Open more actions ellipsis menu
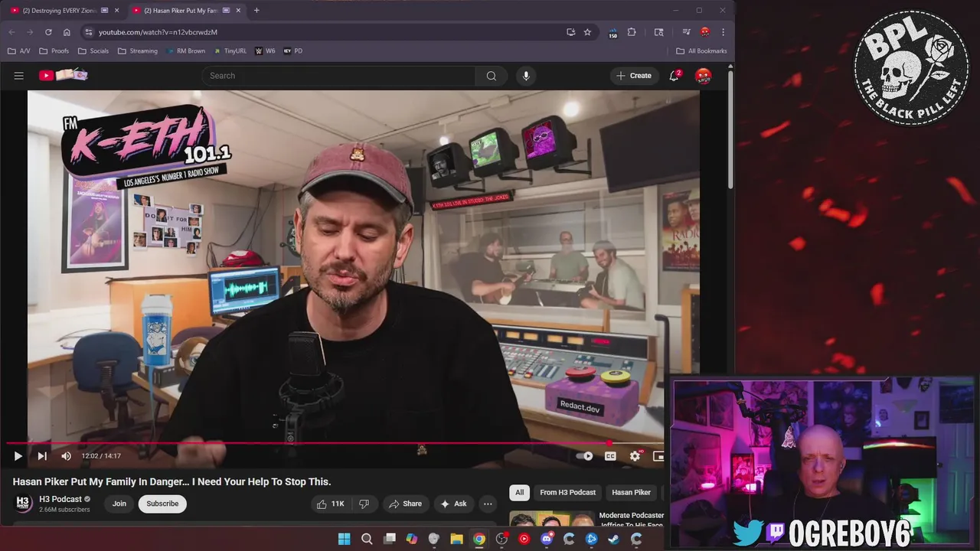The width and height of the screenshot is (980, 551). (x=488, y=504)
